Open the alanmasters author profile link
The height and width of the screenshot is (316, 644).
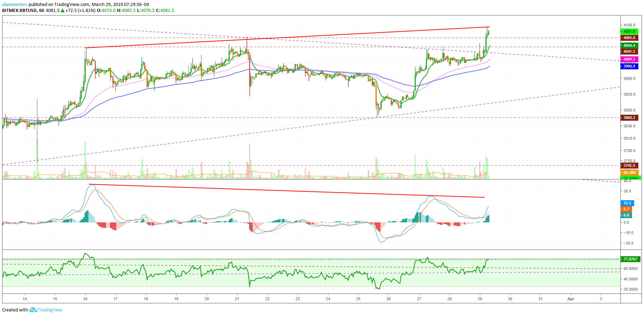(x=15, y=5)
